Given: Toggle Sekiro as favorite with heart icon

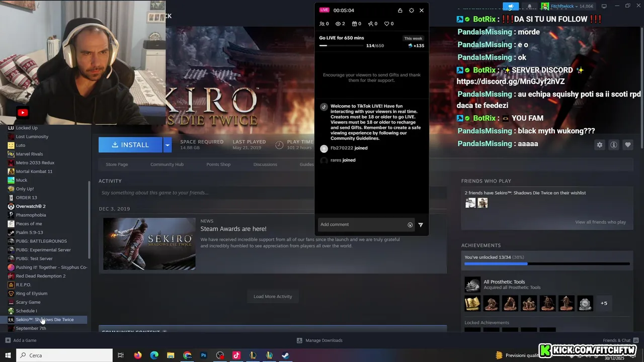Looking at the screenshot, I should click(627, 145).
